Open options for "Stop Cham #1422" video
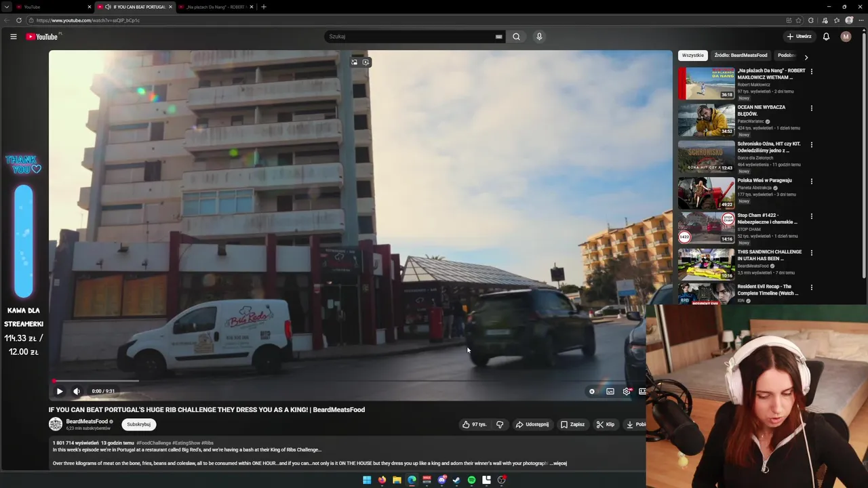Image resolution: width=868 pixels, height=488 pixels. pyautogui.click(x=811, y=216)
